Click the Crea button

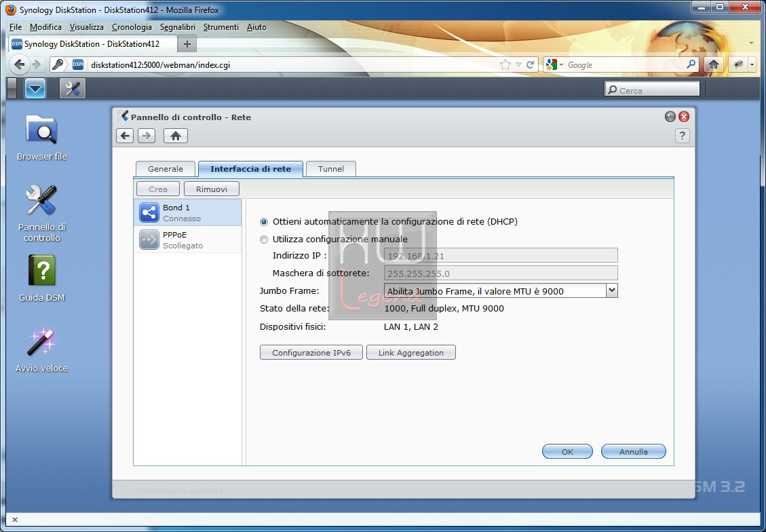[158, 189]
